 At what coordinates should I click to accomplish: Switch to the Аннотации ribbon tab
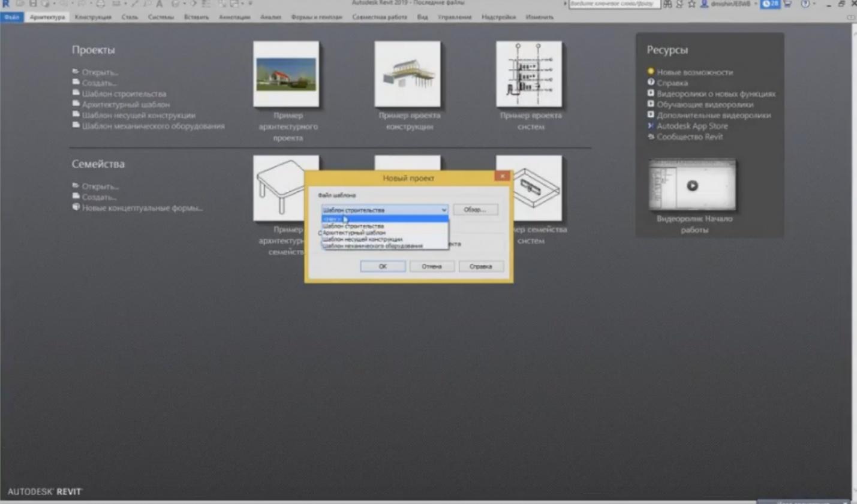tap(234, 17)
